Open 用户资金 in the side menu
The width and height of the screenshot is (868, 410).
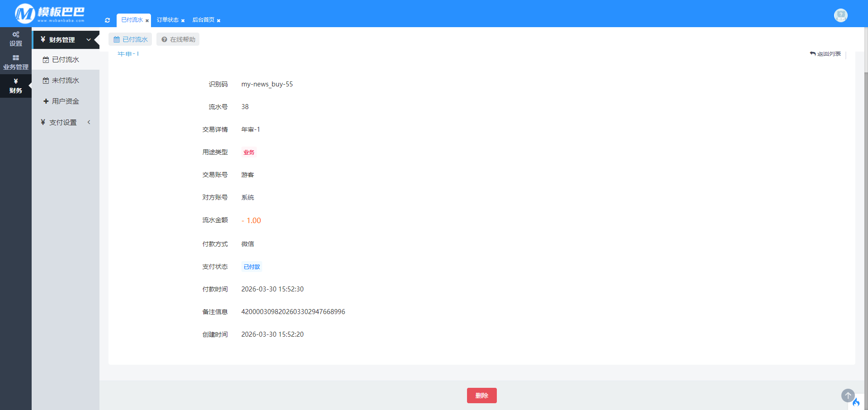point(65,101)
